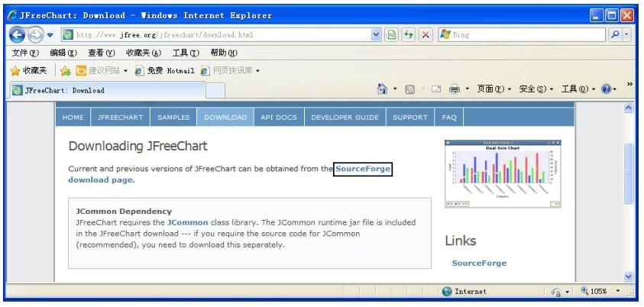Click the Compatibility View page icon

[x=392, y=35]
